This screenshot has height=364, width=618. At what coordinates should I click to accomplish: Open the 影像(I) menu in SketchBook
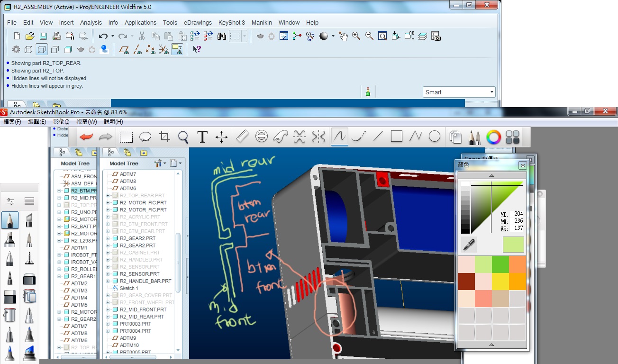[61, 122]
